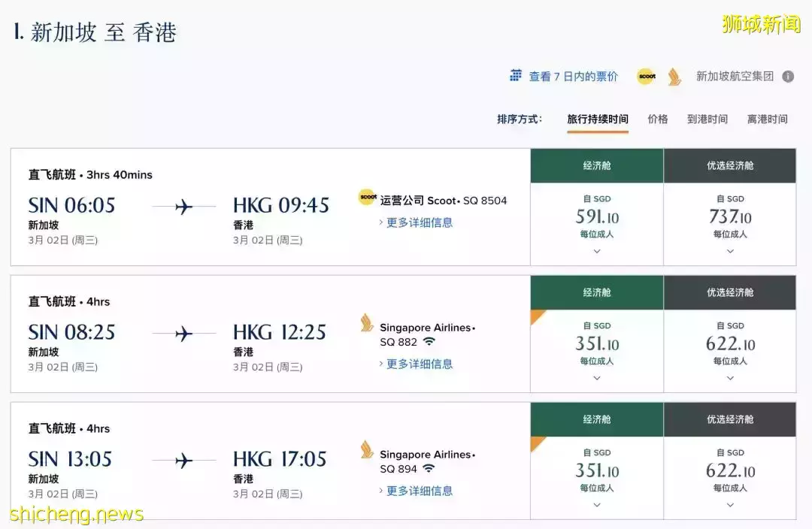The height and width of the screenshot is (529, 812).
Task: Expand 优选经济舱 fare details for SQ 882
Action: click(729, 378)
